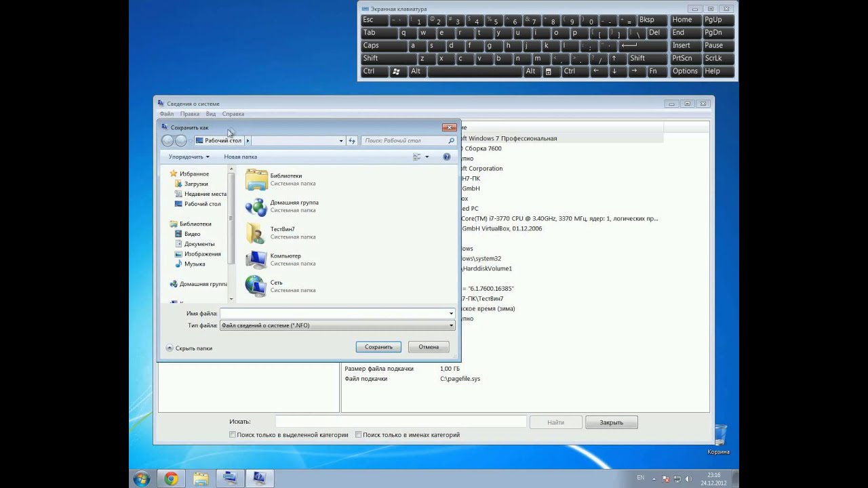Click the EN language indicator in taskbar
This screenshot has height=488, width=868.
point(641,478)
